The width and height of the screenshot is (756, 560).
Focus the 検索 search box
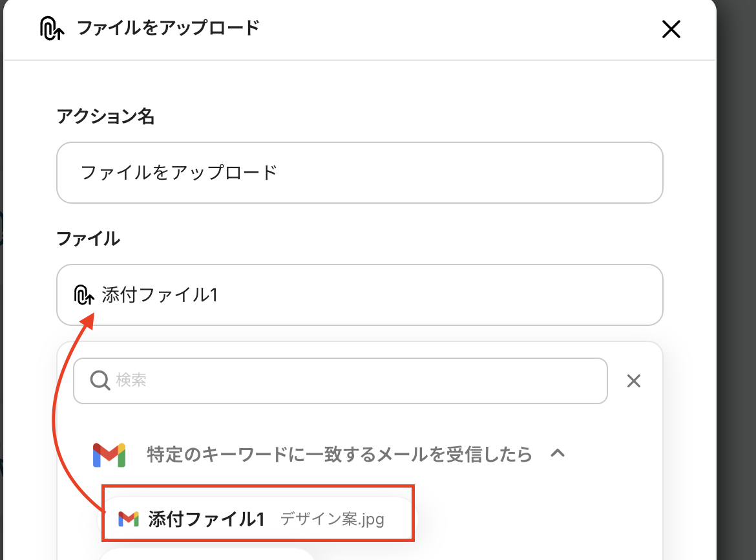[x=349, y=381]
